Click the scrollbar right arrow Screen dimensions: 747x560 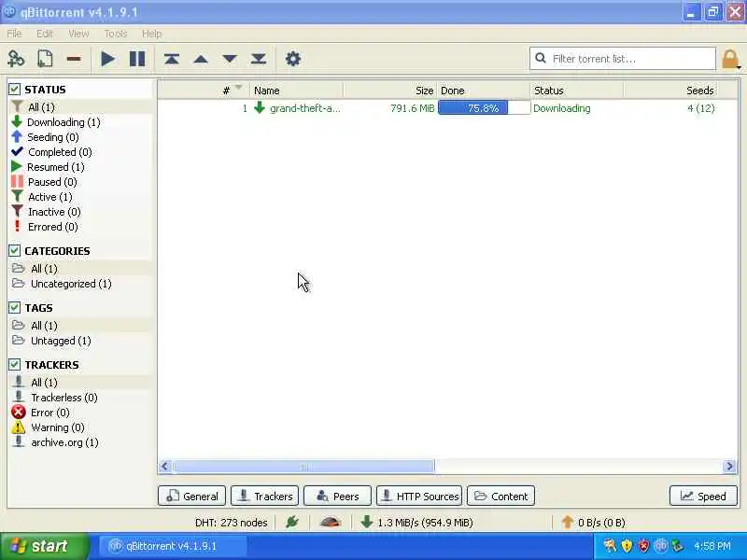coord(729,466)
